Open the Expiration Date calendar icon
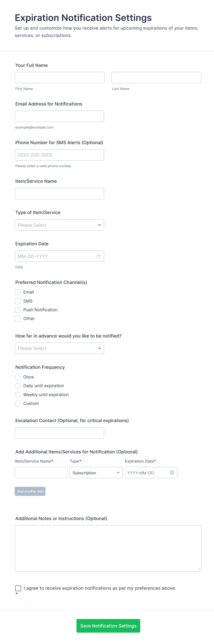Screen dimensions: 214x644 [x=99, y=256]
